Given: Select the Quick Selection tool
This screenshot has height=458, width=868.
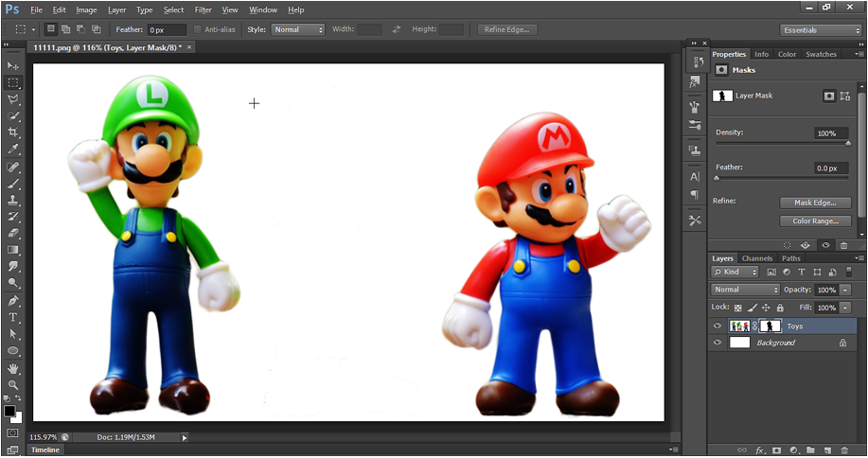Looking at the screenshot, I should tap(12, 115).
